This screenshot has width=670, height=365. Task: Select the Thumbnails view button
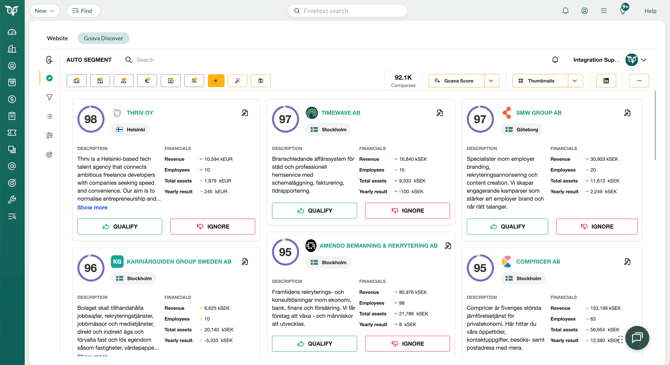pos(541,80)
